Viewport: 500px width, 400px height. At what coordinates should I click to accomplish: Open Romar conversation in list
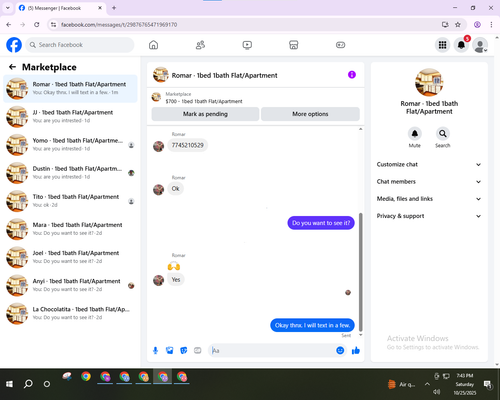tap(70, 89)
